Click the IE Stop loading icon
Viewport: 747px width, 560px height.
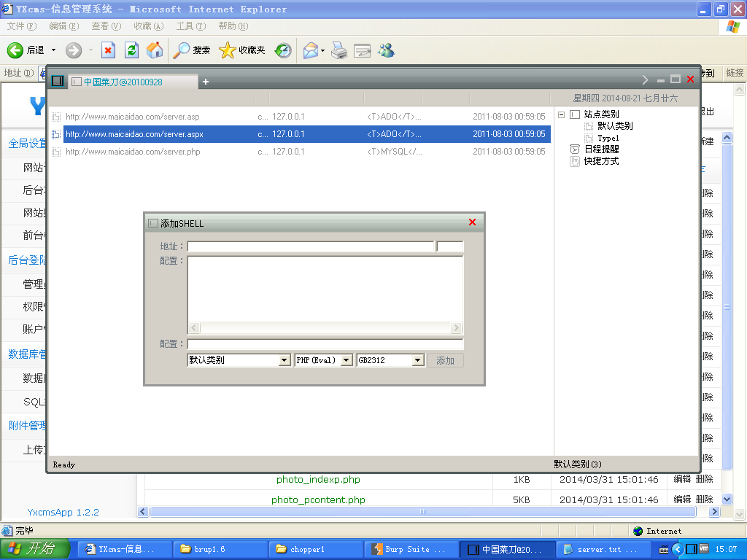coord(108,50)
